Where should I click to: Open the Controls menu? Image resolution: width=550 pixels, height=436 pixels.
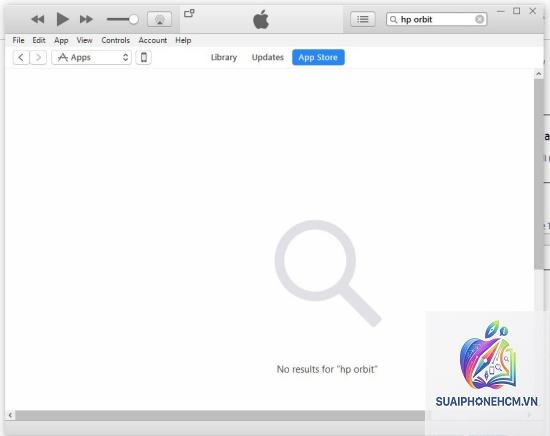115,40
